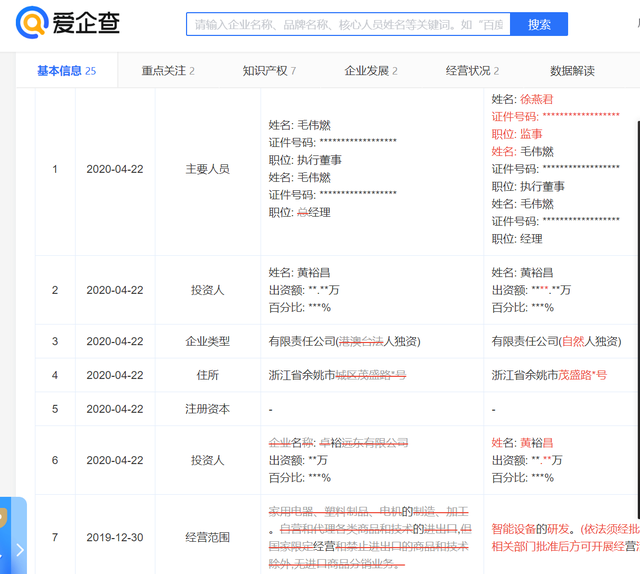
Task: Click 投资人 in row 6
Action: (207, 460)
